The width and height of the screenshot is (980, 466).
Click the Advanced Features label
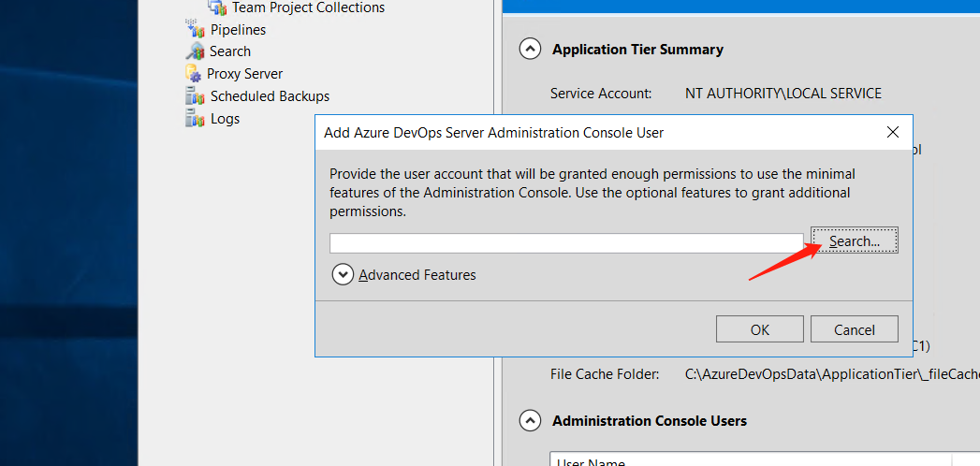(x=417, y=275)
